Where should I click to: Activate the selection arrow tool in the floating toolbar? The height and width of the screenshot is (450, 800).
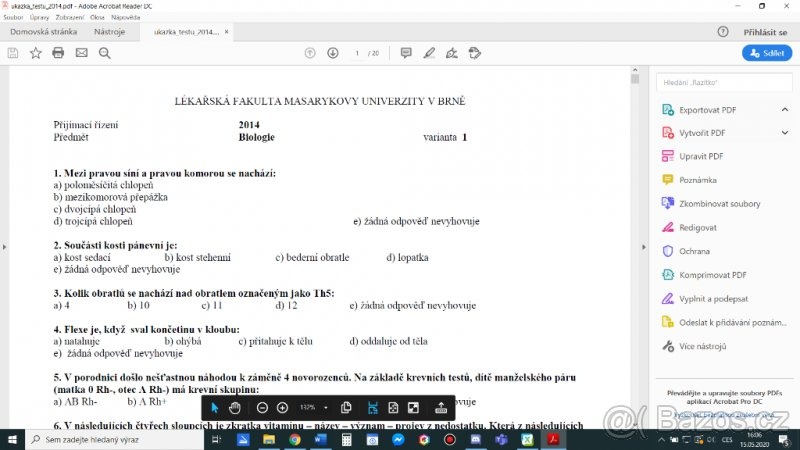(x=214, y=408)
